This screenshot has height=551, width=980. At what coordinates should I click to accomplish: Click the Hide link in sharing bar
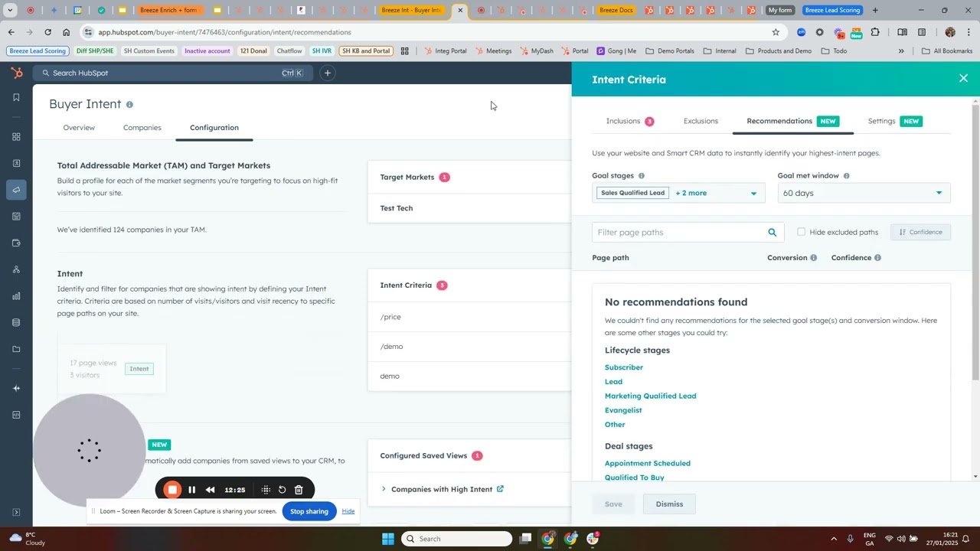click(348, 511)
